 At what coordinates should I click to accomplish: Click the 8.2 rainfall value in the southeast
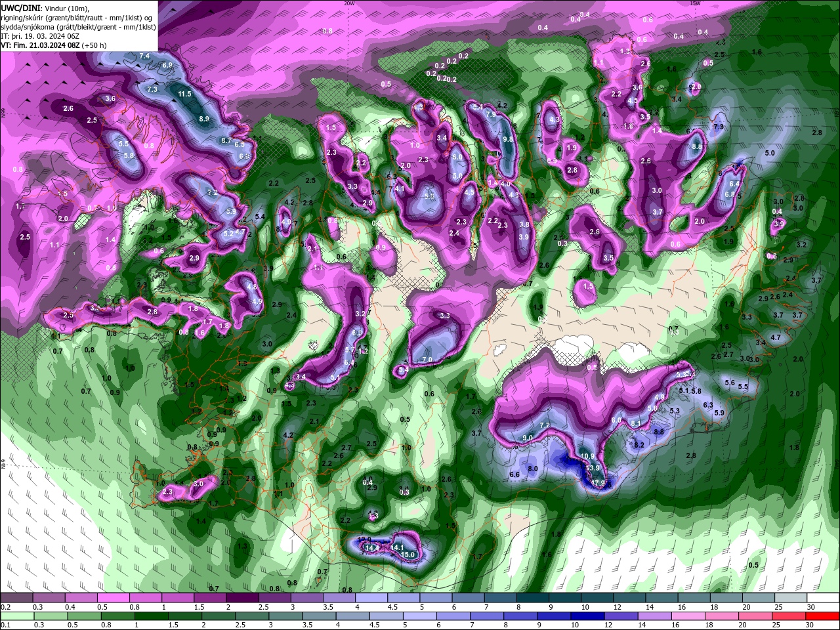[x=639, y=444]
